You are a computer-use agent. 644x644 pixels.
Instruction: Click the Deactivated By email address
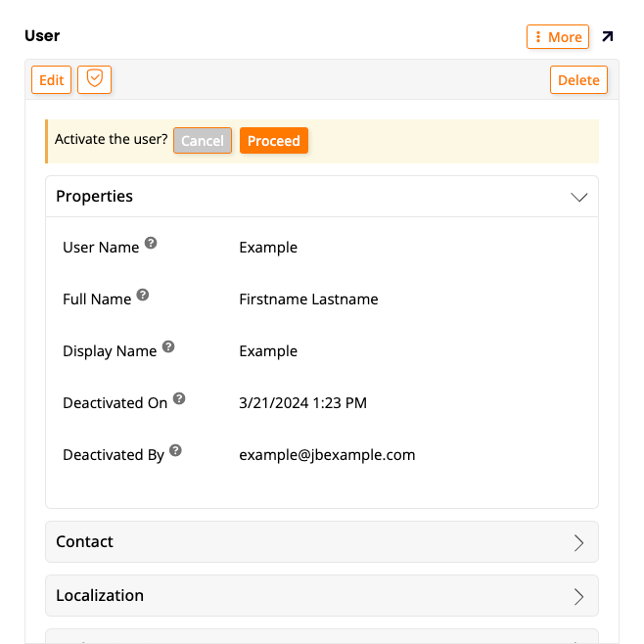pos(327,455)
